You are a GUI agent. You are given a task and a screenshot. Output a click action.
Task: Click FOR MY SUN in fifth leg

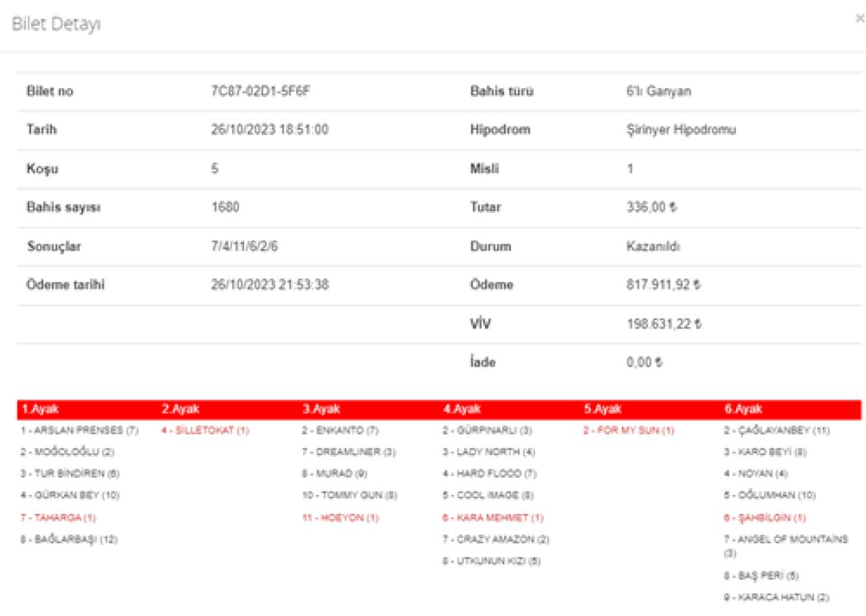(x=629, y=431)
